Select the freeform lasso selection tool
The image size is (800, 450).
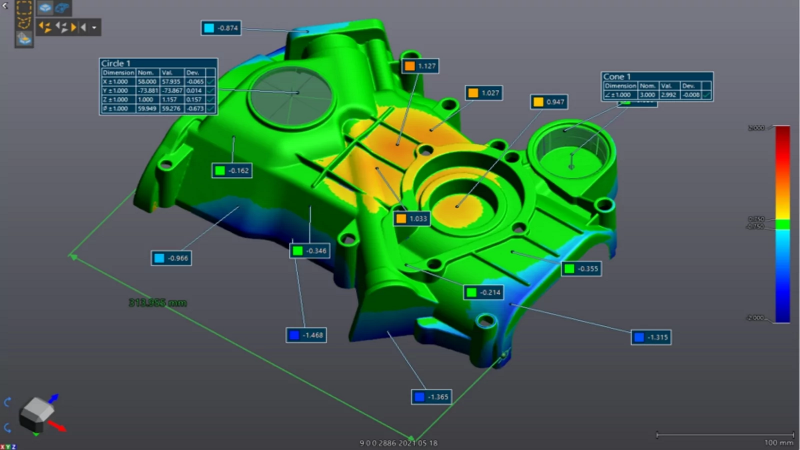[24, 24]
